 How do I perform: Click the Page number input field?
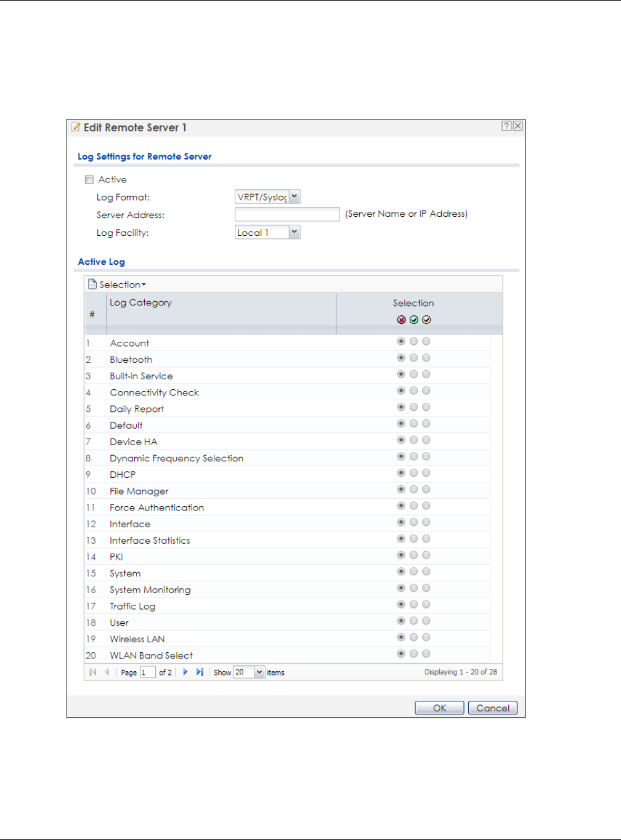[x=148, y=672]
